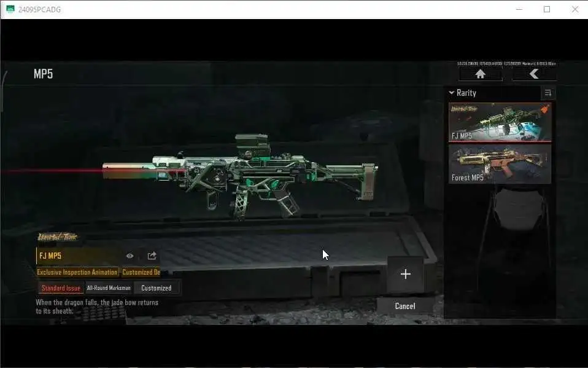Click the Exclusive Inspection Animation tag
Viewport: 588px width, 368px height.
(77, 272)
